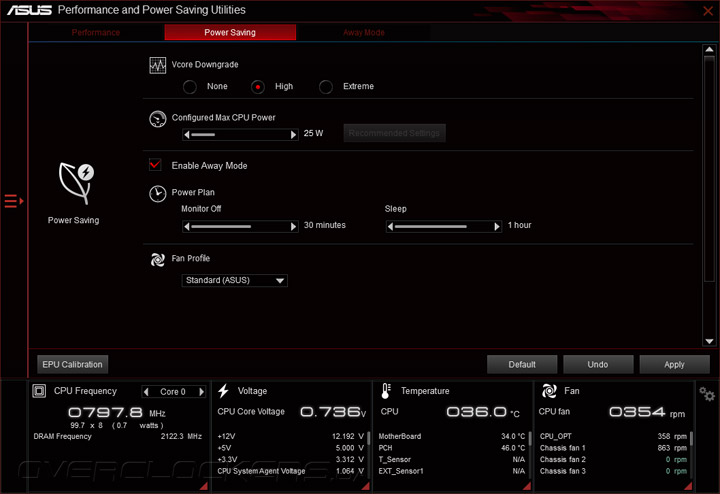Click the +12V voltage reading row
This screenshot has height=494, width=720.
[x=291, y=436]
